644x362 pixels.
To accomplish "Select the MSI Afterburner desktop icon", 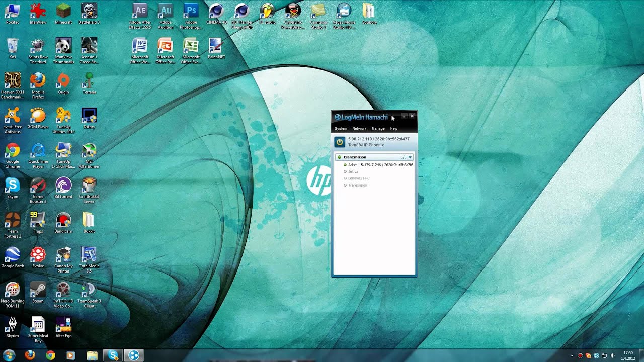I will 89,155.
